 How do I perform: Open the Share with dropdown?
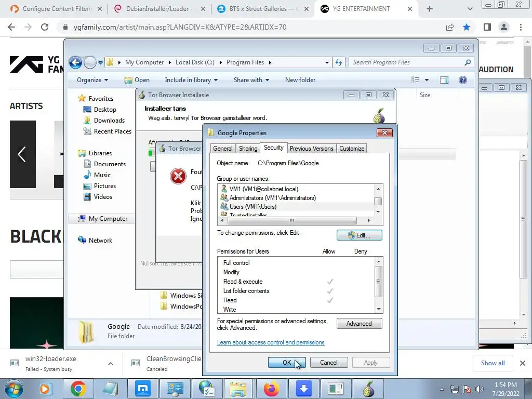click(x=251, y=80)
